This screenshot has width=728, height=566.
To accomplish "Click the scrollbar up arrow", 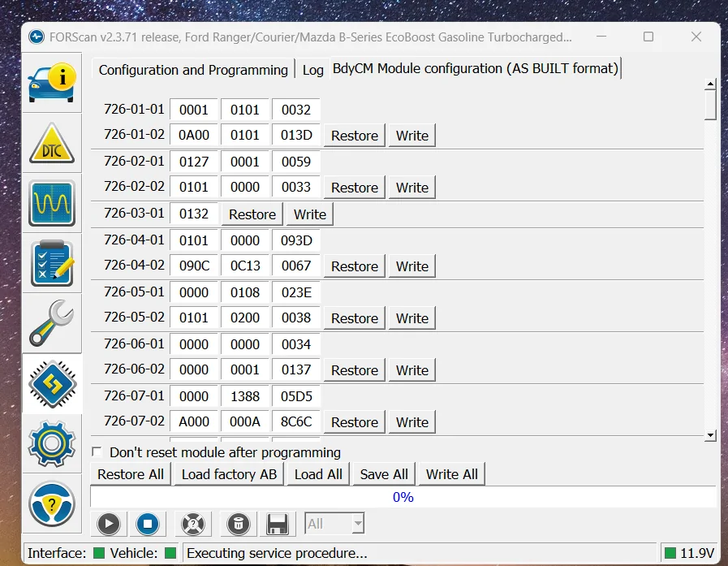I will coord(710,84).
